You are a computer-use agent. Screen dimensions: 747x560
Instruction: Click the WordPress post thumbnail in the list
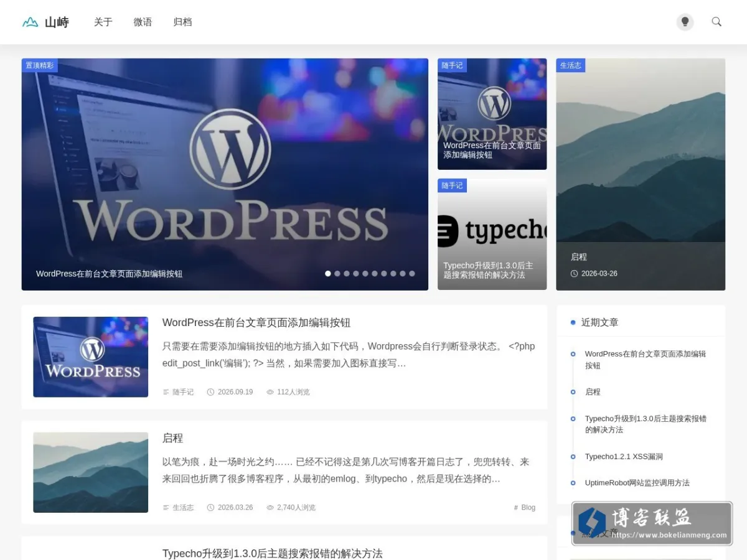coord(91,357)
